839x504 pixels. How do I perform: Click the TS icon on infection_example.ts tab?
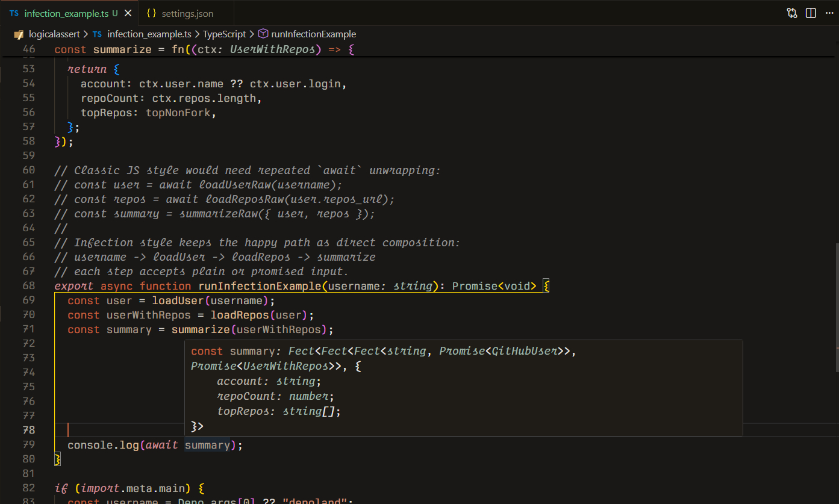point(14,13)
